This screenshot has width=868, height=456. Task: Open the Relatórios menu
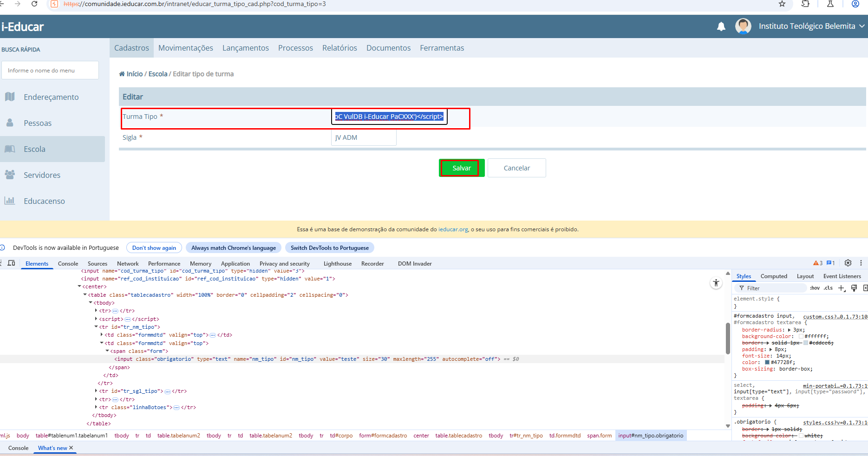click(x=339, y=48)
